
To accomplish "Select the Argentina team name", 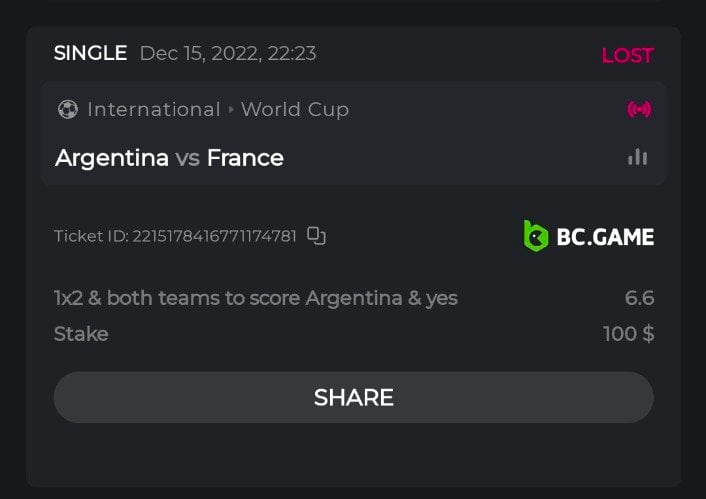I will tap(112, 158).
